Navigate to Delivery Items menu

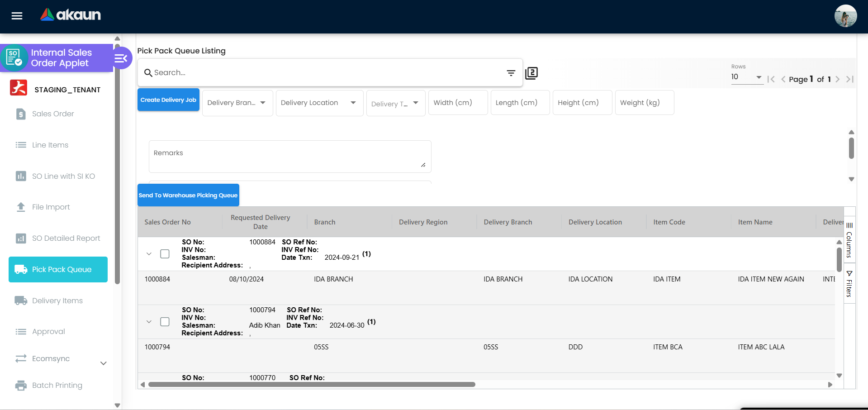pyautogui.click(x=57, y=300)
